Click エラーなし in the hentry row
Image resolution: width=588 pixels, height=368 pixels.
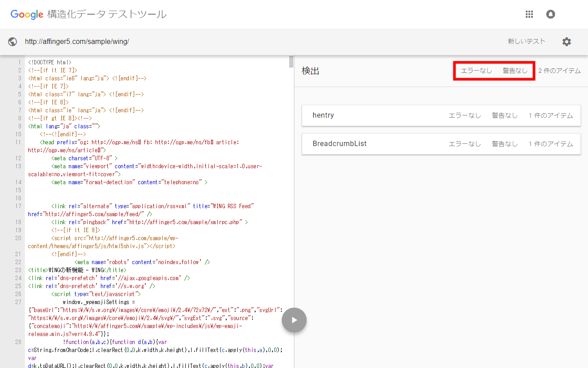click(465, 115)
